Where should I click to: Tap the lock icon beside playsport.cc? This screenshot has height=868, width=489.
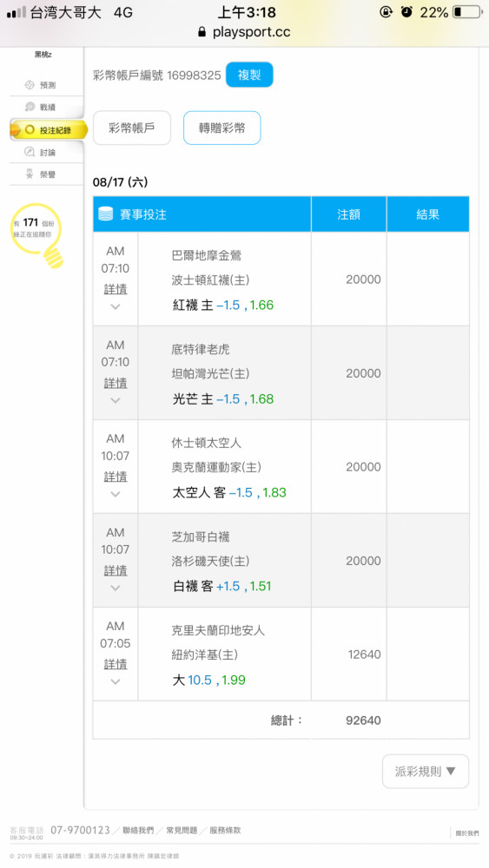202,32
